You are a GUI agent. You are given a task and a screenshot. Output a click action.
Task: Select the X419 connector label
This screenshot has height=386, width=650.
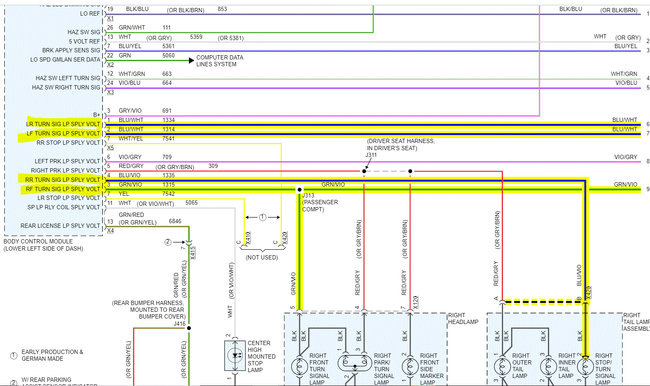coord(248,238)
